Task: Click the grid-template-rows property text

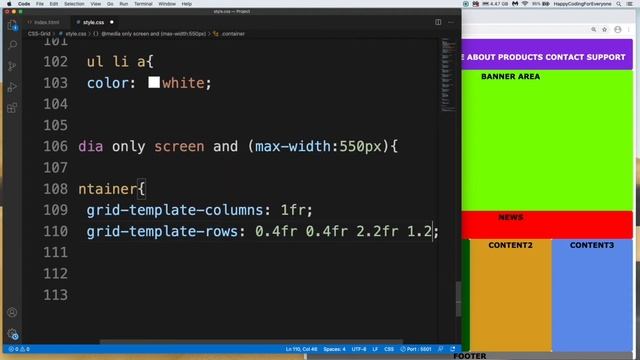Action: (x=162, y=231)
